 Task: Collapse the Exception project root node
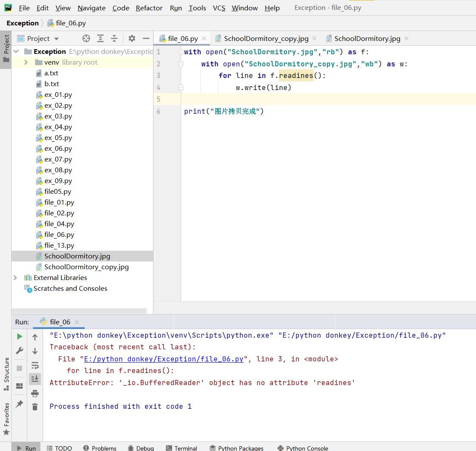pyautogui.click(x=16, y=52)
